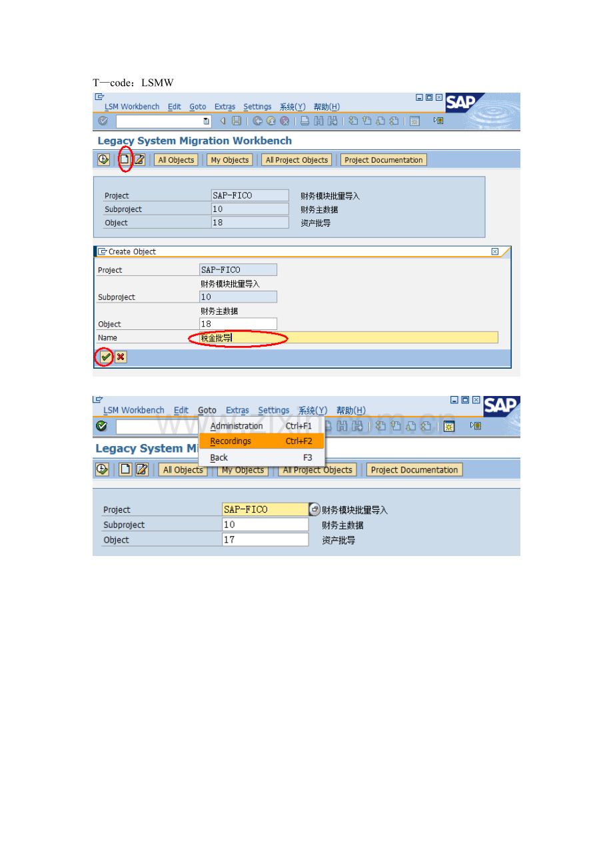
Task: Open Settings menu in window with Goto menu open
Action: (x=274, y=410)
